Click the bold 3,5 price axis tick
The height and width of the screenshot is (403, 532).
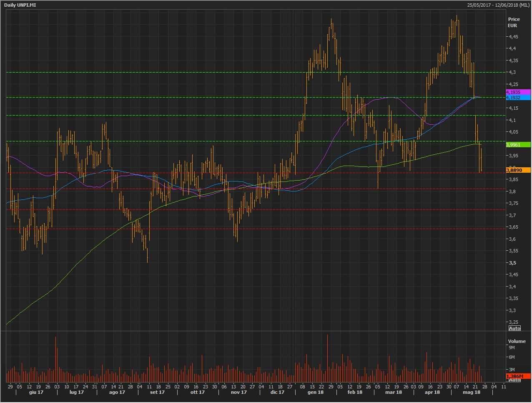[512, 263]
